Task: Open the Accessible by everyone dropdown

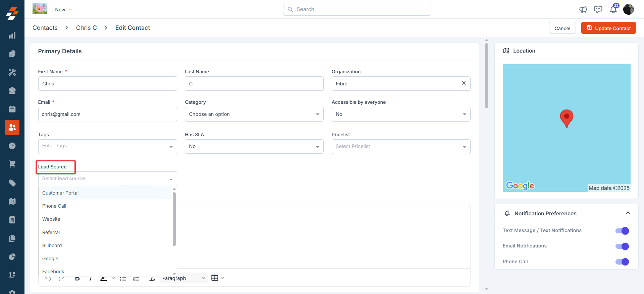Action: pyautogui.click(x=401, y=114)
